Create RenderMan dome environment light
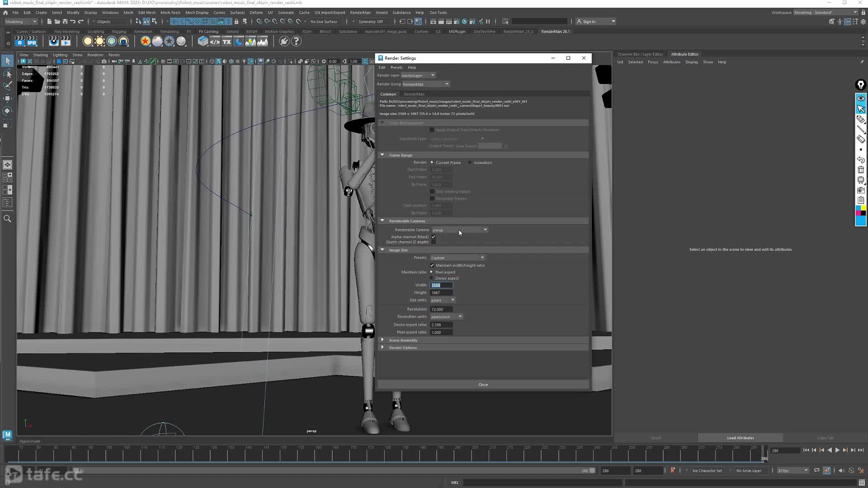Viewport: 868px width, 488px height. tap(112, 42)
